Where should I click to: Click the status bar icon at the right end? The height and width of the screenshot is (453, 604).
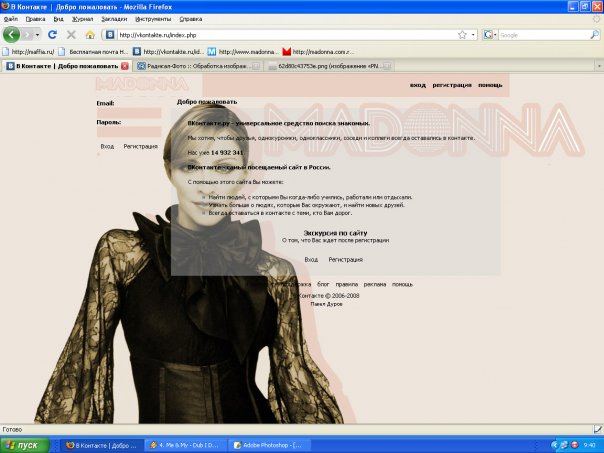(597, 429)
